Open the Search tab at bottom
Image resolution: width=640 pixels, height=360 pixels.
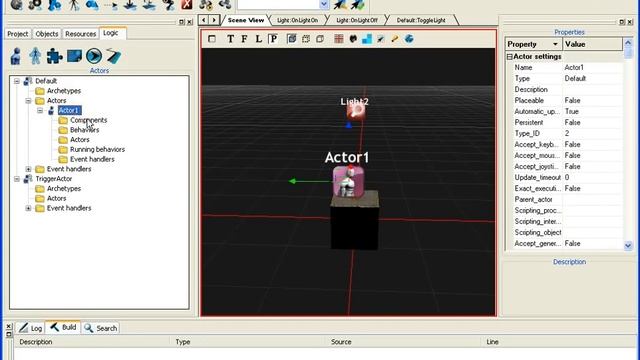(x=101, y=328)
